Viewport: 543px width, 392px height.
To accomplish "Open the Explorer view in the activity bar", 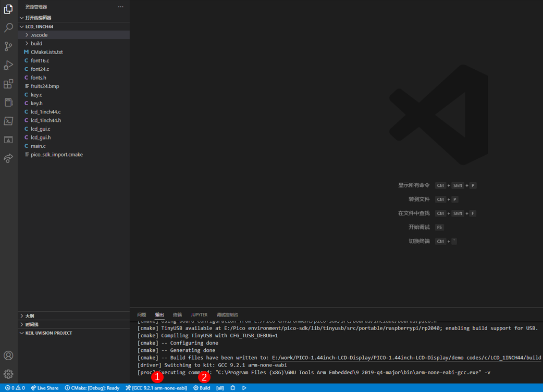I will [x=8, y=9].
